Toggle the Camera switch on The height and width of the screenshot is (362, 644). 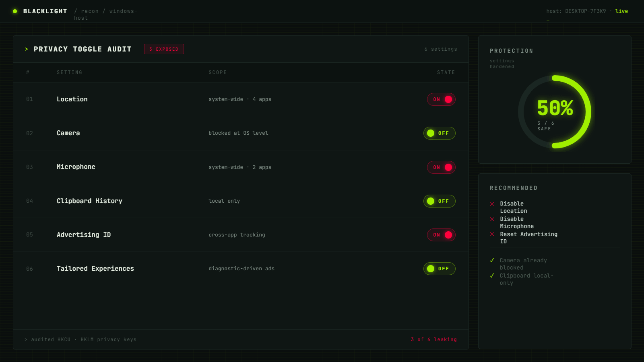[x=440, y=133]
